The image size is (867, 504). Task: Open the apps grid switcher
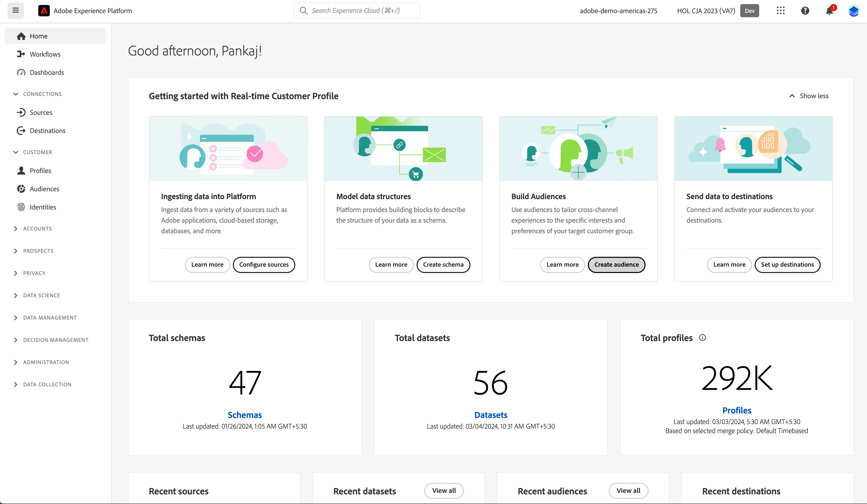tap(781, 11)
